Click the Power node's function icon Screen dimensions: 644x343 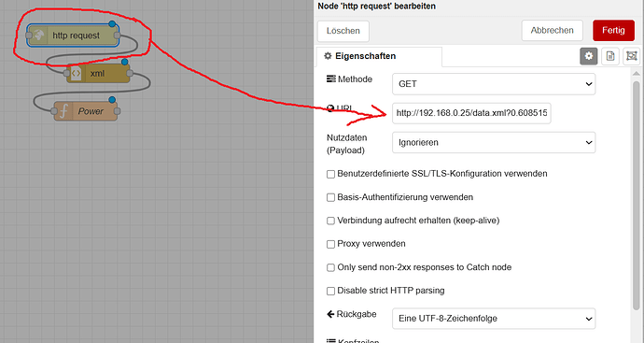63,111
